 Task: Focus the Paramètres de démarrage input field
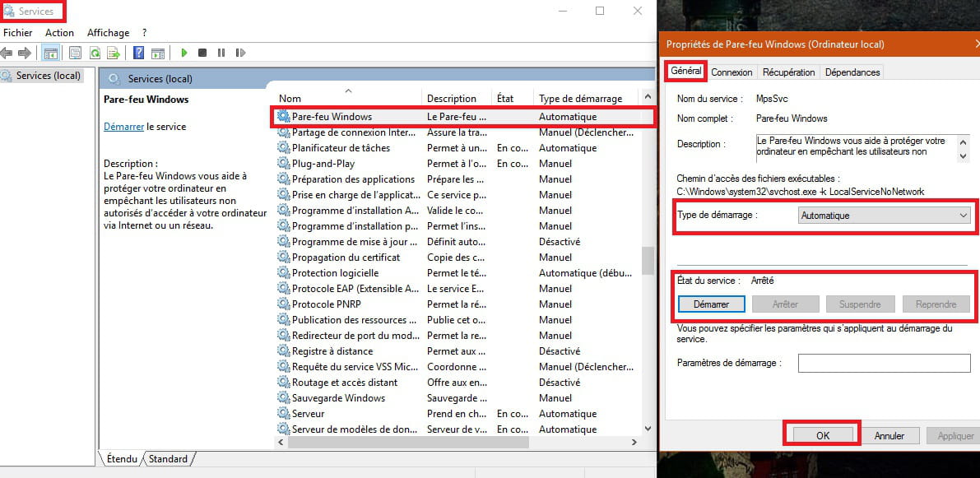[x=884, y=363]
